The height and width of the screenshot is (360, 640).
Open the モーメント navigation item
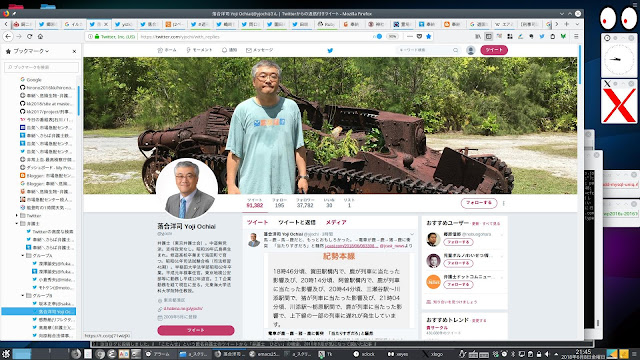pos(199,50)
